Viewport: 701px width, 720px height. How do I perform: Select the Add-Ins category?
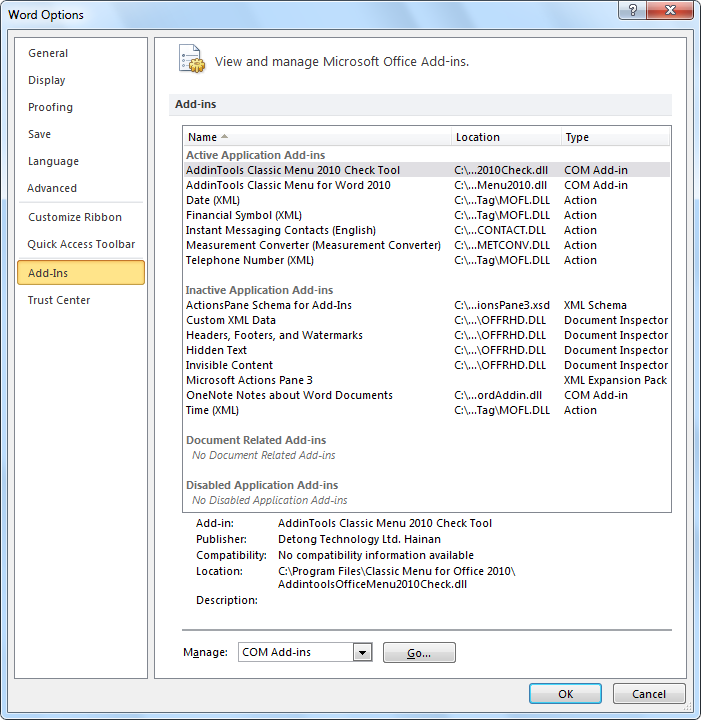coord(81,273)
